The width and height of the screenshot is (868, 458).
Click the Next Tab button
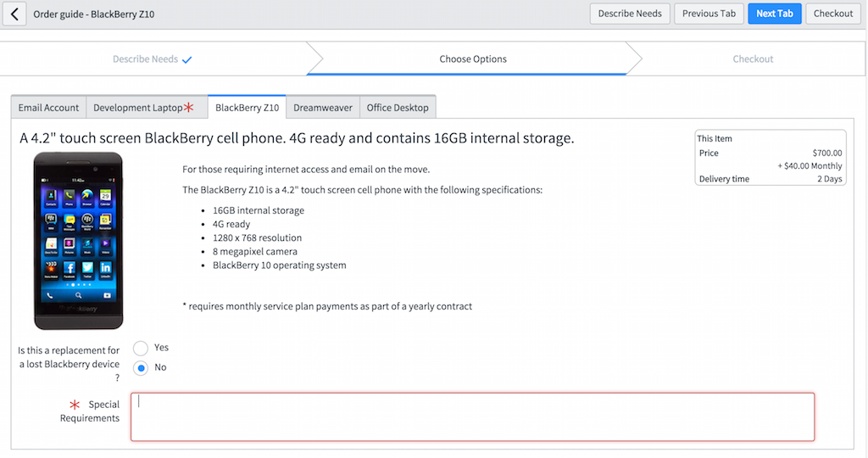[775, 14]
